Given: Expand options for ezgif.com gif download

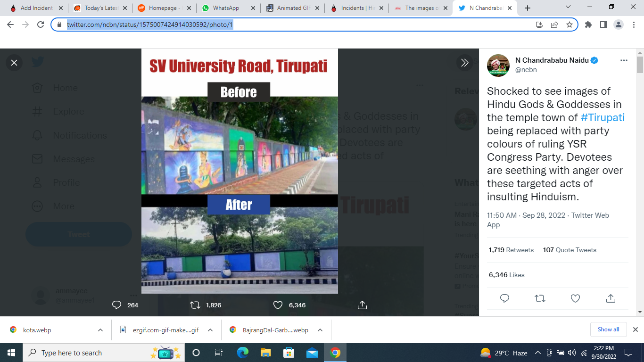Looking at the screenshot, I should click(210, 330).
